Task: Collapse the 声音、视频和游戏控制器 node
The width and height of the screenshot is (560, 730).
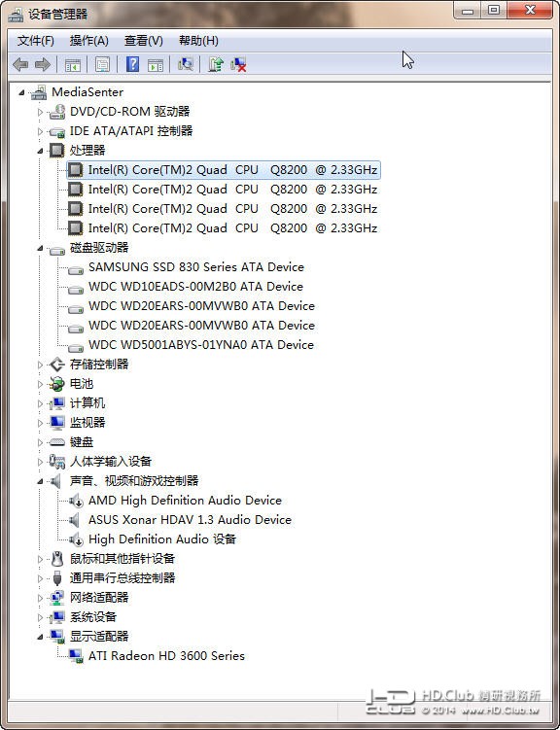Action: pos(40,481)
